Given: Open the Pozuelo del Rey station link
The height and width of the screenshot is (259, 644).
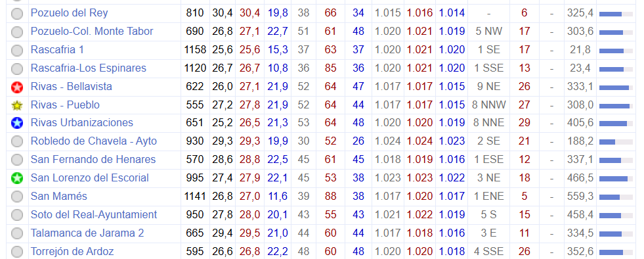Looking at the screenshot, I should tap(69, 12).
